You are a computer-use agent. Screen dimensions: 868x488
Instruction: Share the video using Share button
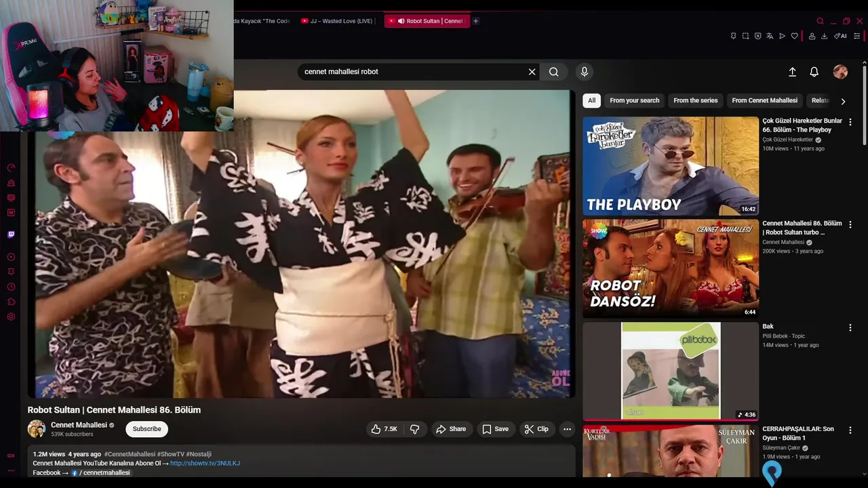(451, 429)
